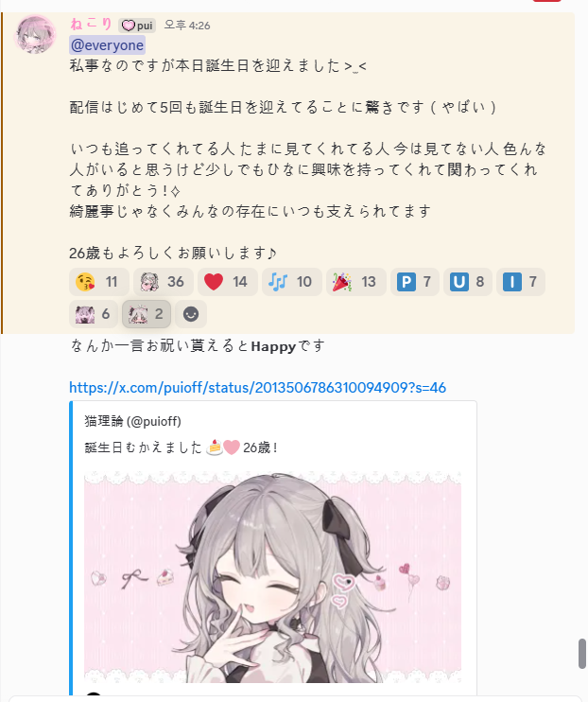Image resolution: width=588 pixels, height=702 pixels.
Task: Open the x.com/puioff status link
Action: (x=258, y=387)
